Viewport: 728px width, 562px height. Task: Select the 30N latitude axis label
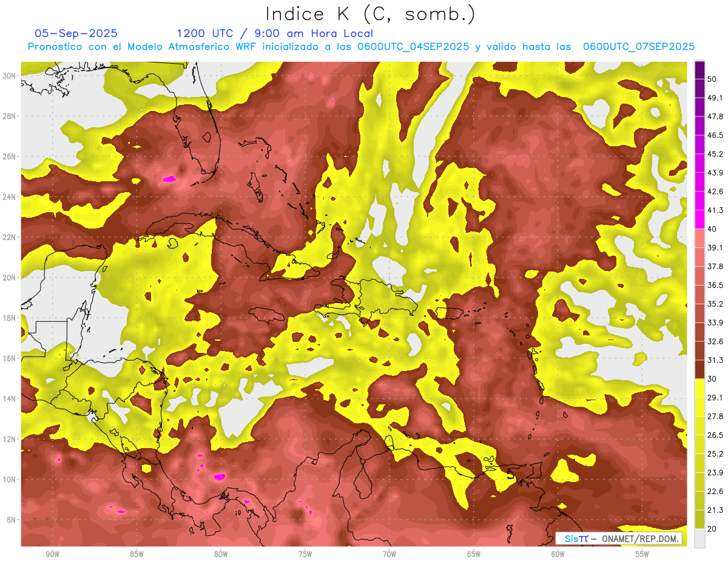point(9,76)
